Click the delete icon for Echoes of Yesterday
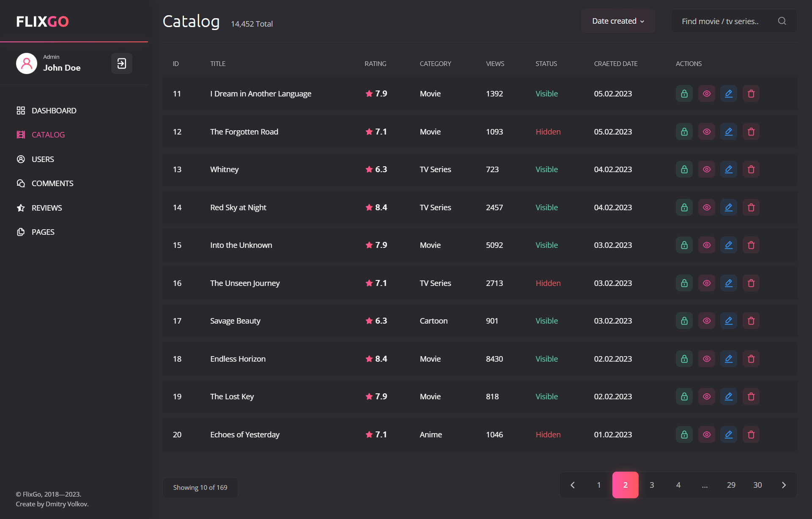This screenshot has width=812, height=519. click(751, 435)
